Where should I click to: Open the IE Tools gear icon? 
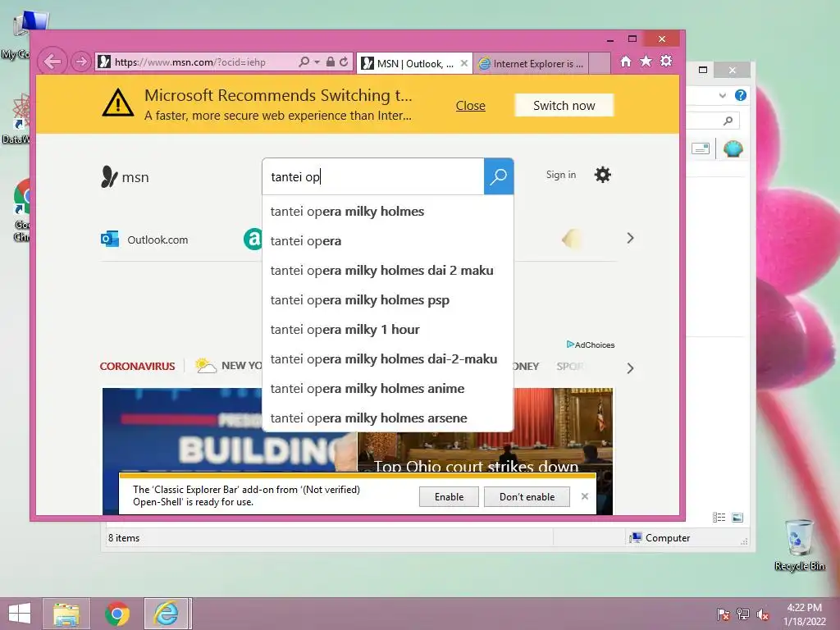click(x=666, y=61)
